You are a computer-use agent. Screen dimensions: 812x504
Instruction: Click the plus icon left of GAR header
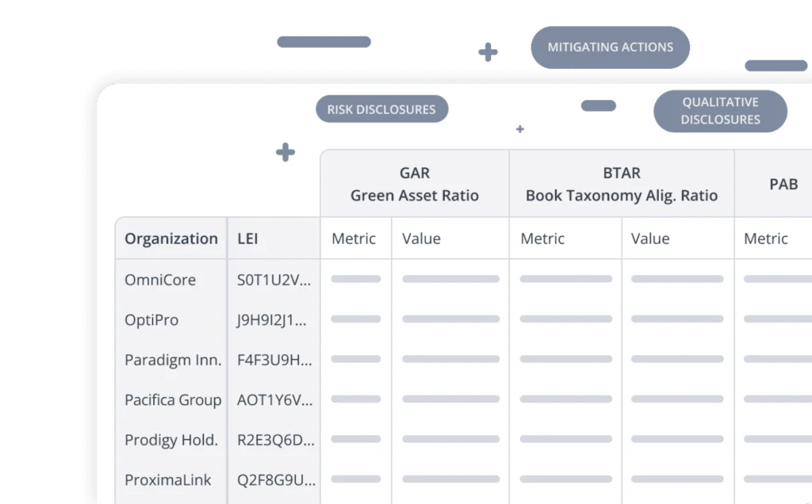(285, 153)
